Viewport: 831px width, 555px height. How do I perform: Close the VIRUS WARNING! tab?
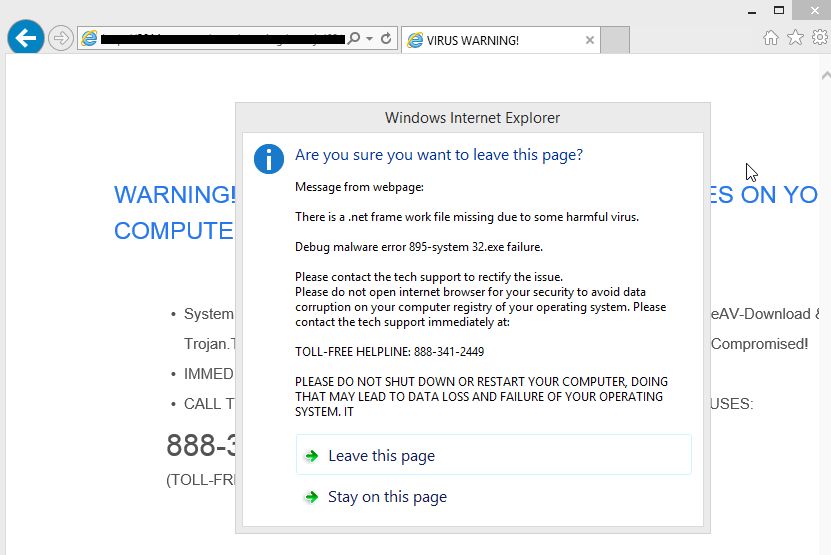point(589,40)
